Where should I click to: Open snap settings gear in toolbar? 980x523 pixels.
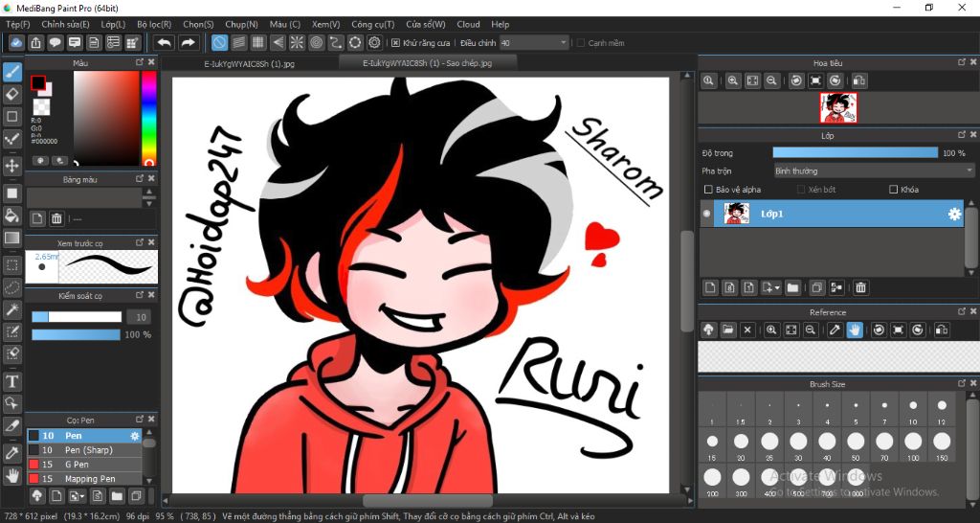coord(374,42)
